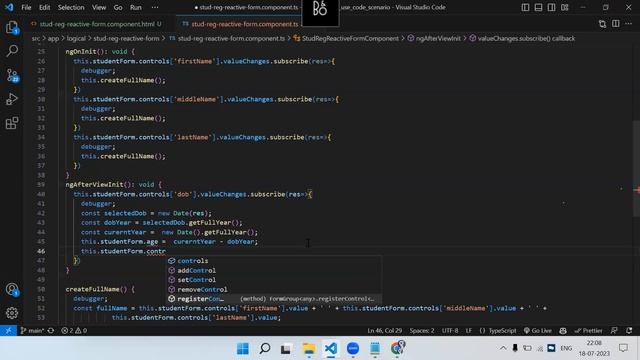Click the 'logical' breadcrumb segment
The image size is (640, 360).
tap(76, 38)
